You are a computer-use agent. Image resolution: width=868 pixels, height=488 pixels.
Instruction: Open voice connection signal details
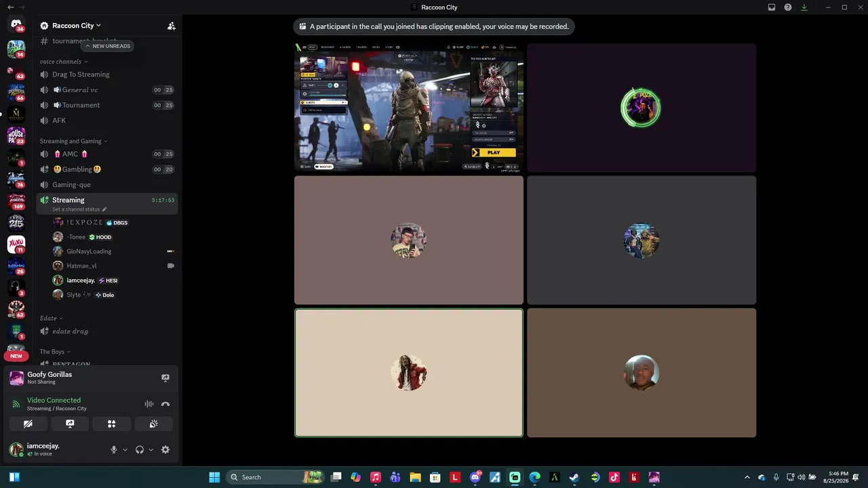(16, 404)
